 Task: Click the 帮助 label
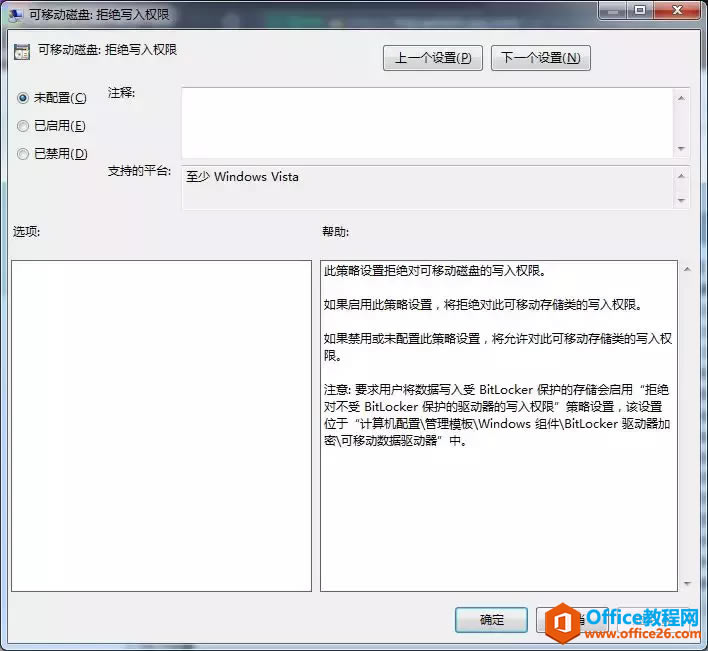coord(335,232)
